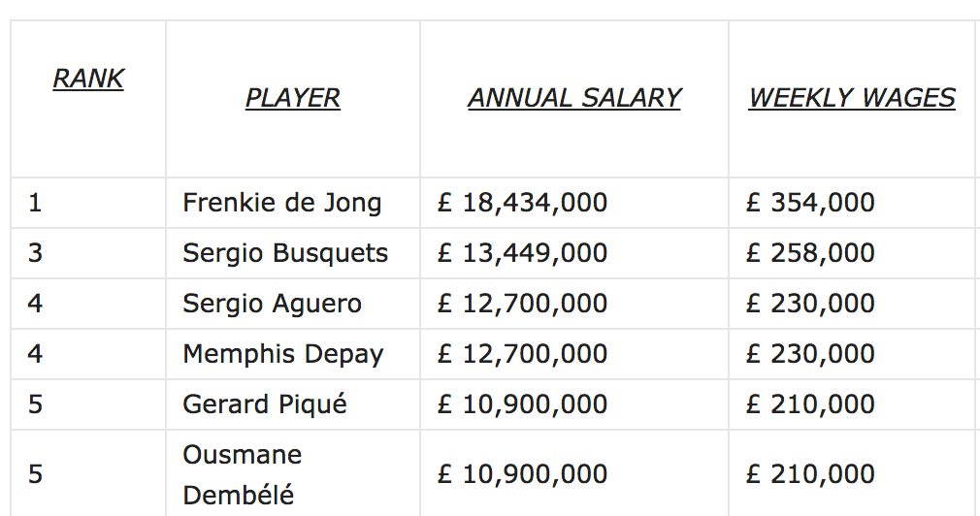Click rank 3 cell beside Sergio Busquets
The width and height of the screenshot is (980, 516).
click(36, 253)
